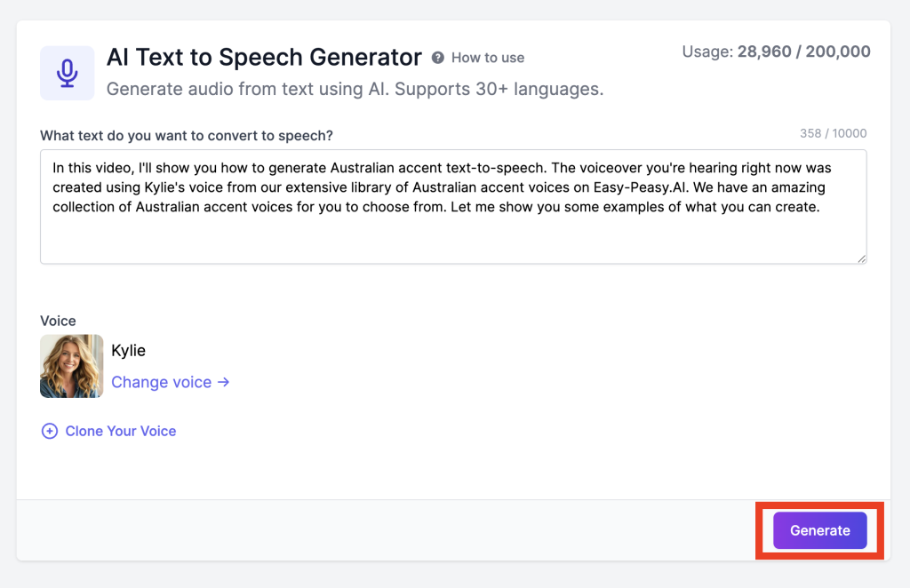Click the question mark help icon

(x=438, y=58)
